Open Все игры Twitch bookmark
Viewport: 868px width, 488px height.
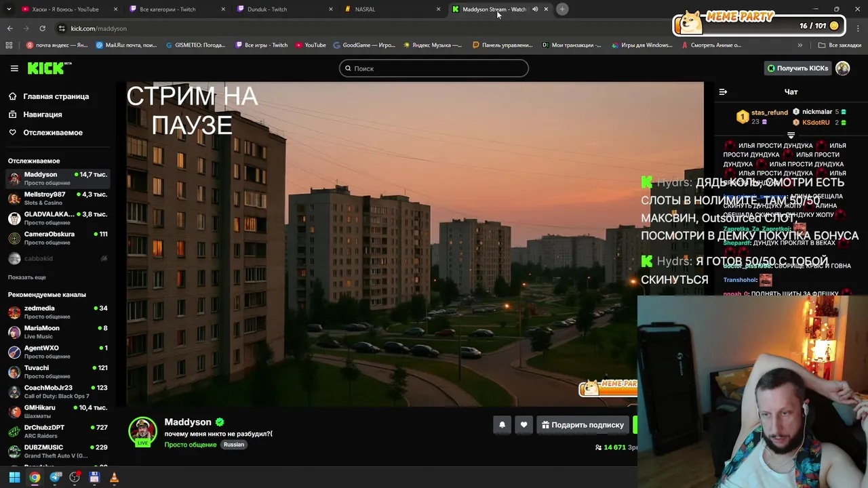coord(262,45)
